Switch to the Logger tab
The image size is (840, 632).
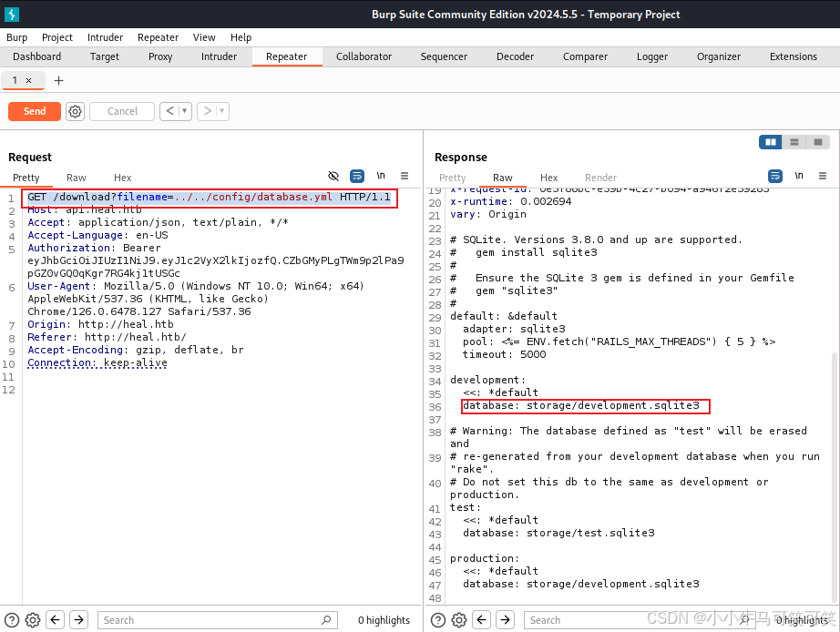point(652,56)
